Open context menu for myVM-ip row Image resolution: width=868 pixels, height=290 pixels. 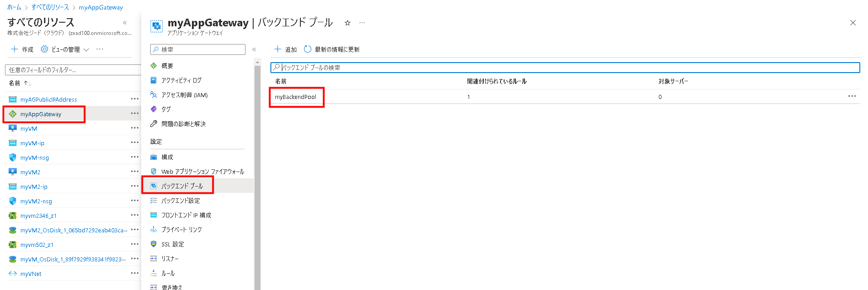point(135,143)
